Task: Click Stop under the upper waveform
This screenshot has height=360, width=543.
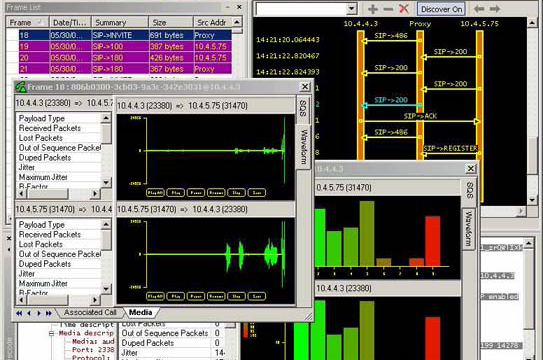Action: tap(237, 192)
